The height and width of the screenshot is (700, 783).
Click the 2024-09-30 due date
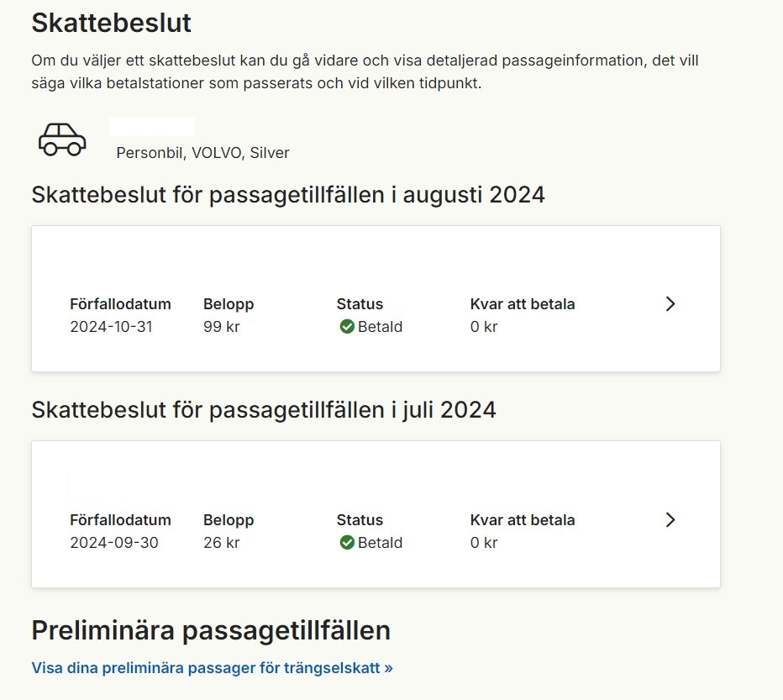[113, 543]
